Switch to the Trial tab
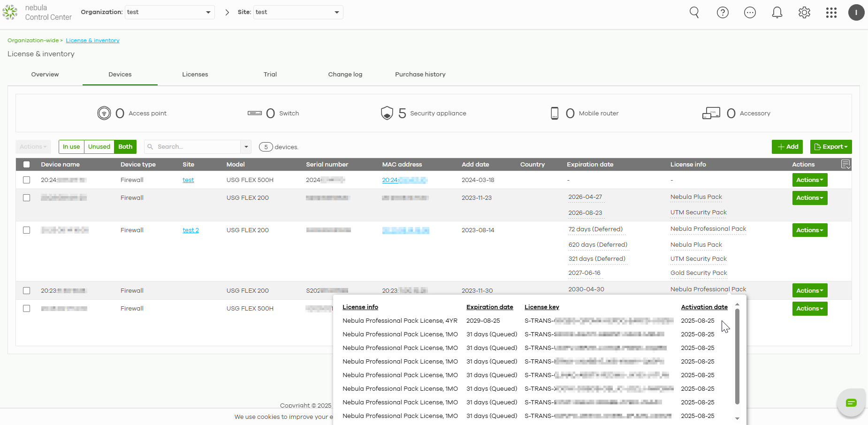This screenshot has width=868, height=425. (270, 75)
